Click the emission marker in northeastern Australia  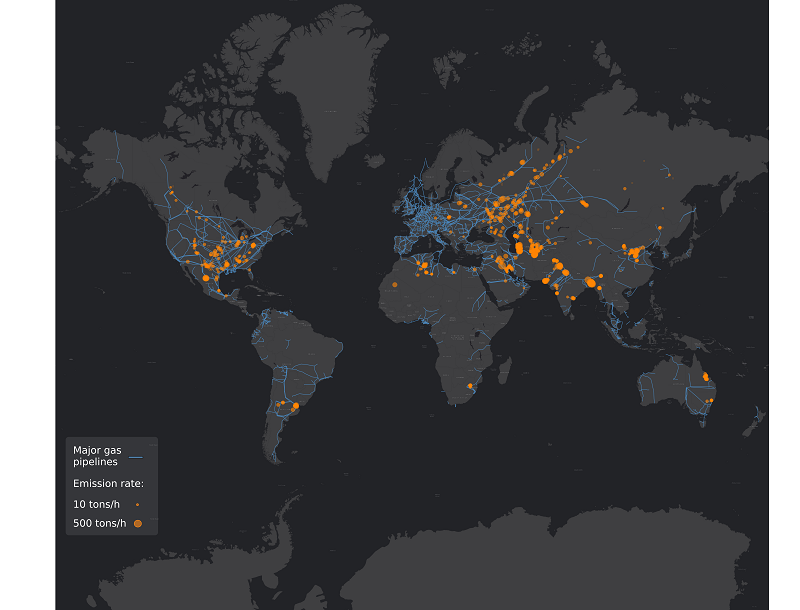click(x=705, y=377)
